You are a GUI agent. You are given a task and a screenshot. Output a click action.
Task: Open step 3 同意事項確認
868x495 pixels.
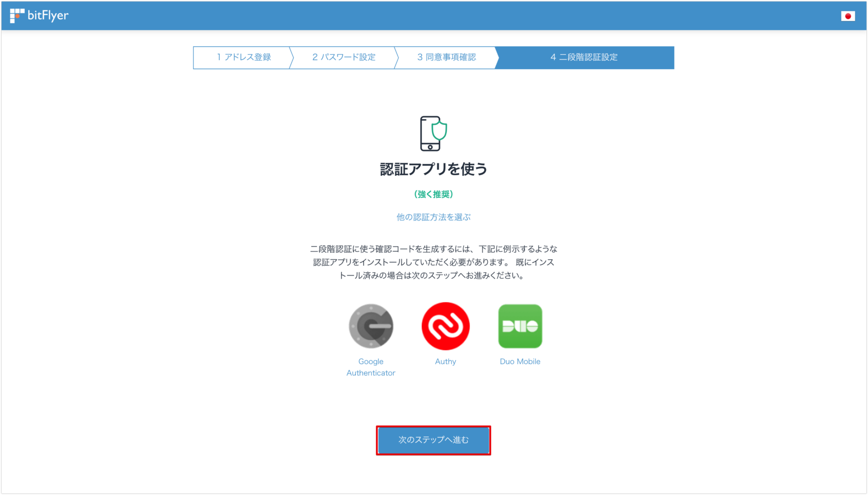click(446, 57)
